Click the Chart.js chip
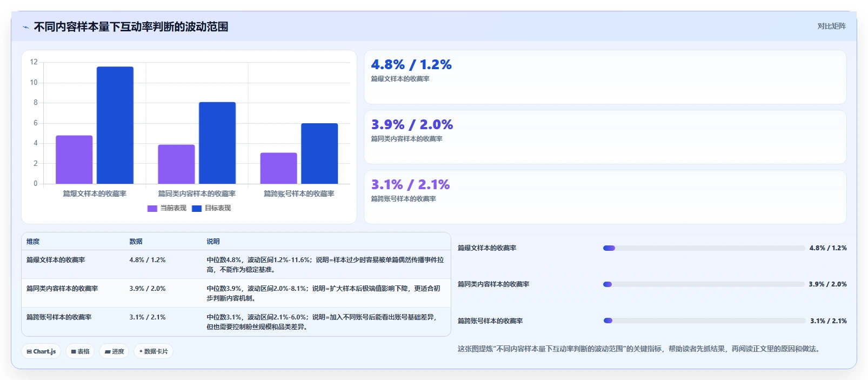 41,351
